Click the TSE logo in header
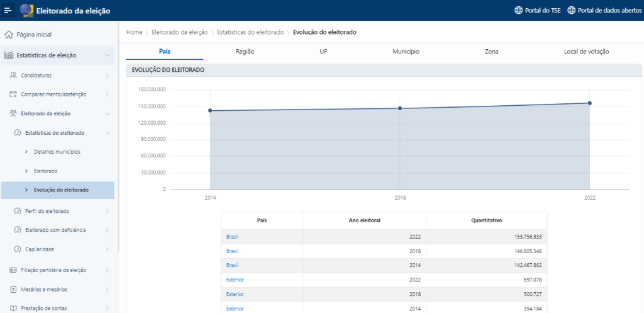The width and height of the screenshot is (644, 313). pyautogui.click(x=26, y=10)
